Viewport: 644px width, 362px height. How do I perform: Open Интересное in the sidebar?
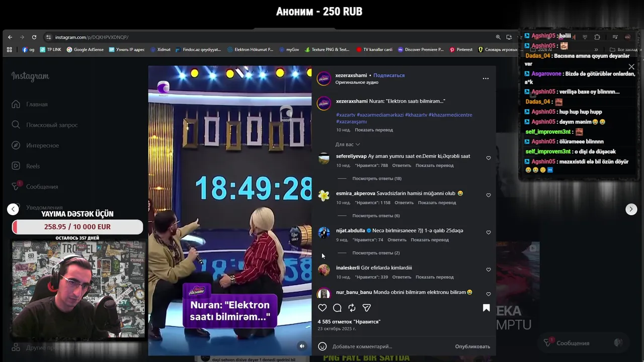click(x=36, y=145)
